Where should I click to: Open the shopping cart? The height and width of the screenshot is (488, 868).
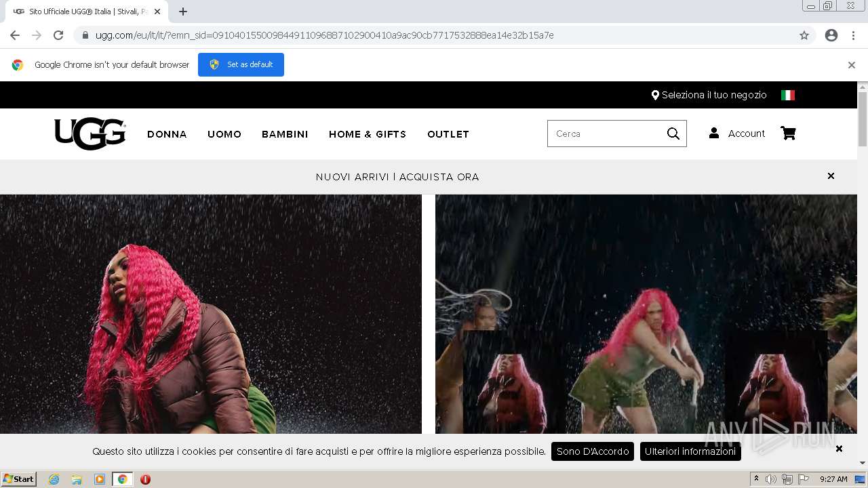point(788,134)
